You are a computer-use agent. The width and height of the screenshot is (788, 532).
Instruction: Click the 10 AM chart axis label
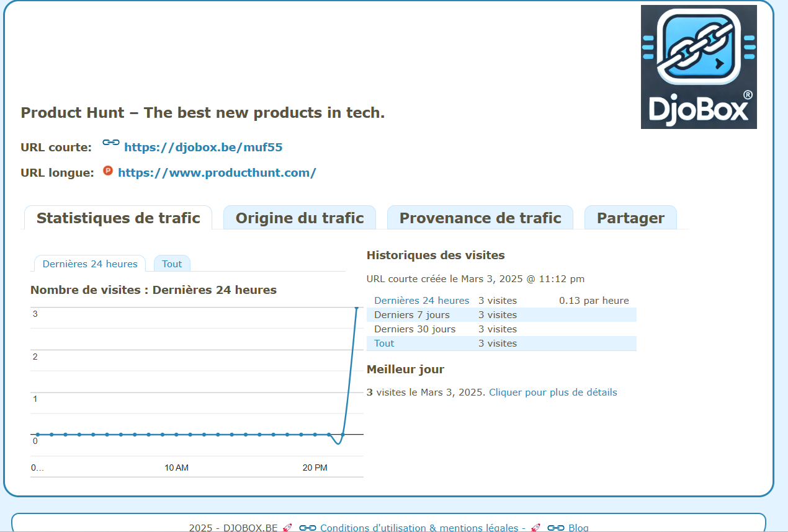coord(177,468)
